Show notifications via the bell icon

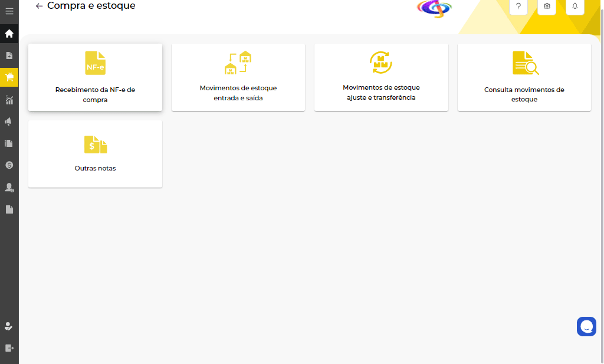[x=575, y=6]
